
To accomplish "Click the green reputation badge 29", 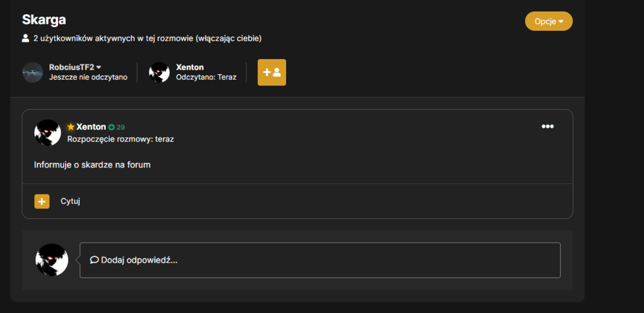I will (117, 128).
